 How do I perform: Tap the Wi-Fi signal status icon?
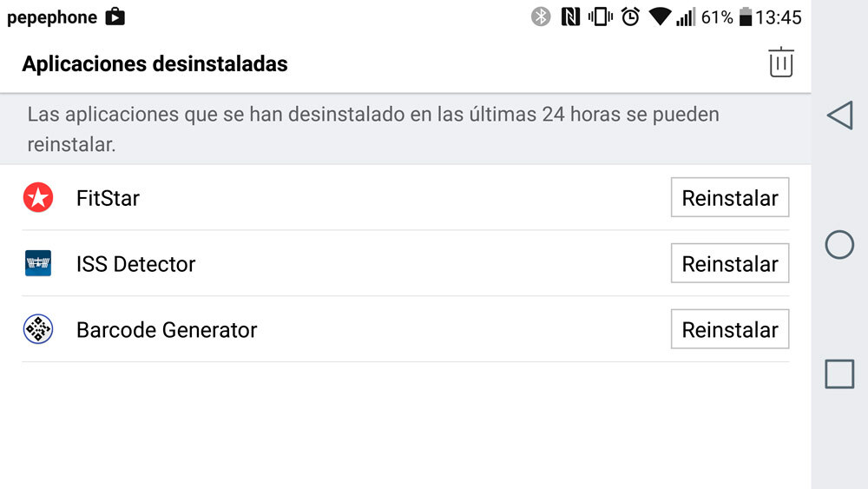(660, 17)
